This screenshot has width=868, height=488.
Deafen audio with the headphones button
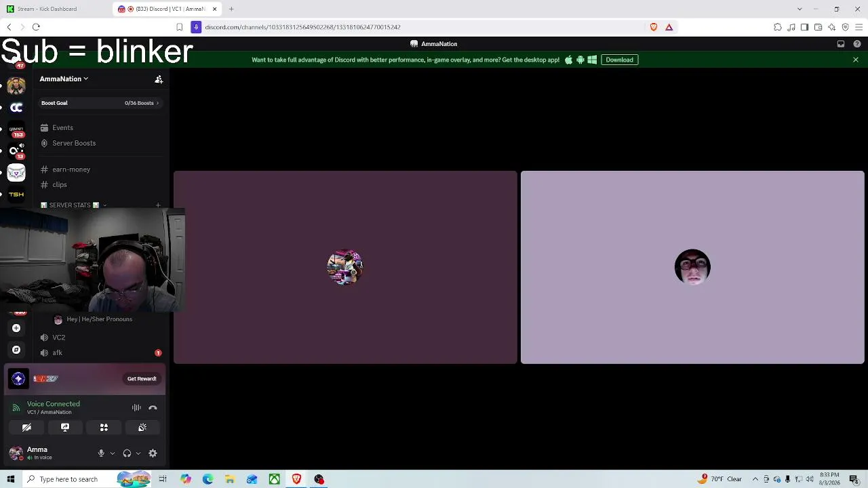[x=127, y=453]
